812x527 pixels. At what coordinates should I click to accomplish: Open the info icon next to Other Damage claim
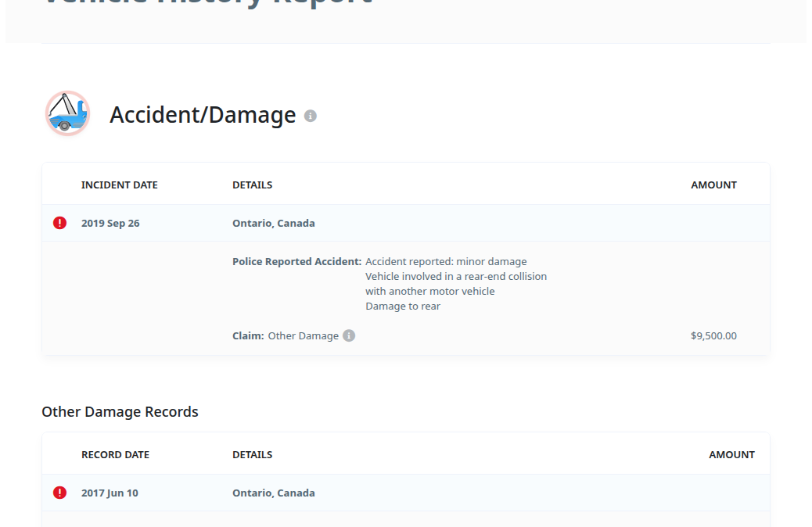[349, 335]
